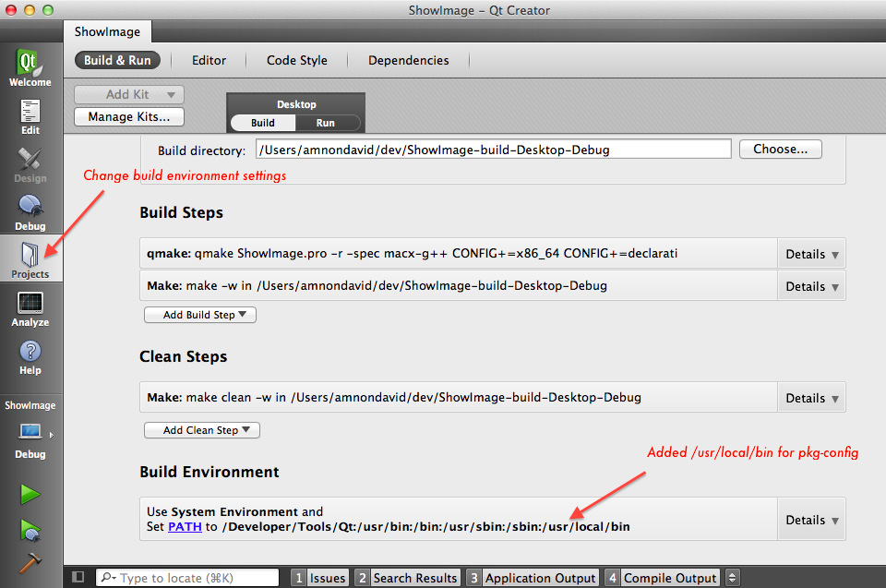Build project with the hammer icon
Viewport: 886px width, 588px height.
[x=30, y=562]
